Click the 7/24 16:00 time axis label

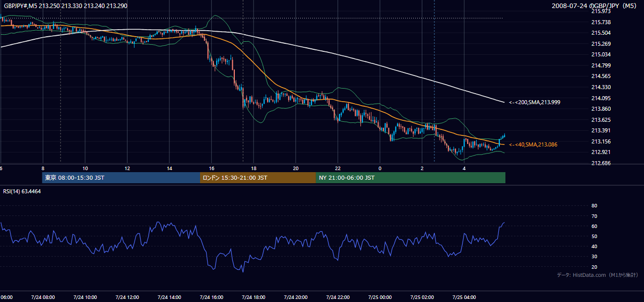[211, 297]
